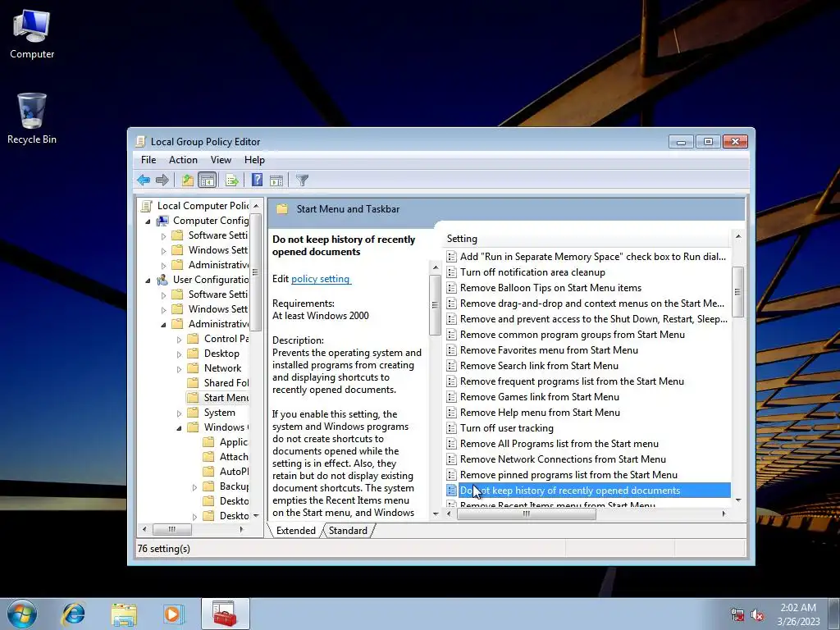The image size is (840, 630).
Task: Launch Internet Explorer from taskbar
Action: coord(73,614)
